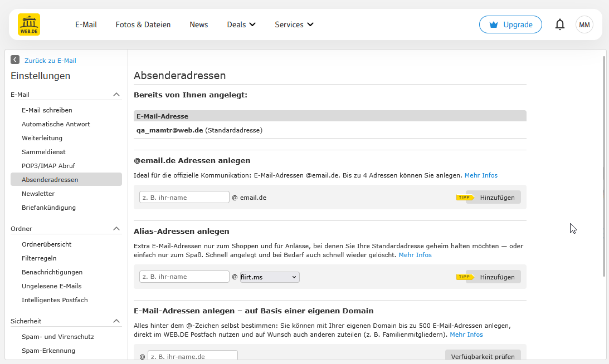Click Hinzufügen for the email.de address
The height and width of the screenshot is (364, 609).
(498, 197)
